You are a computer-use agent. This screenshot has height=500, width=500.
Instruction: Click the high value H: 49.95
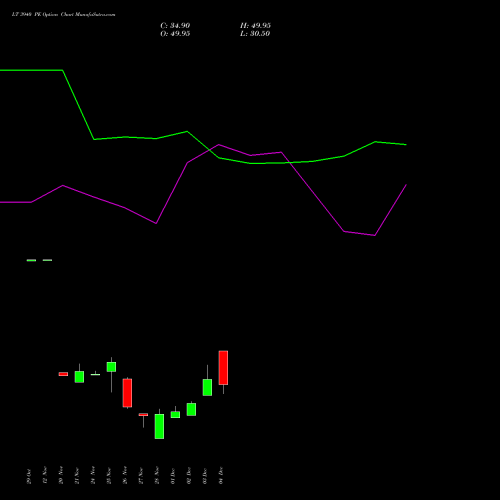255,26
